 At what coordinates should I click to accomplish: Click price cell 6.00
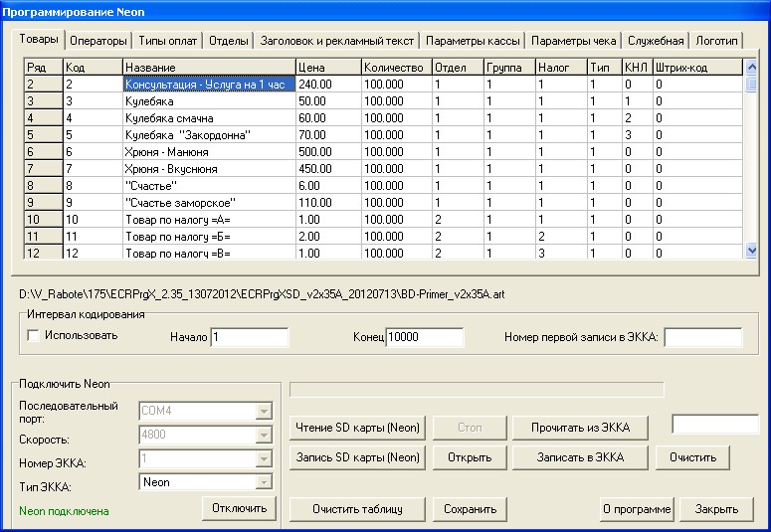coord(328,185)
